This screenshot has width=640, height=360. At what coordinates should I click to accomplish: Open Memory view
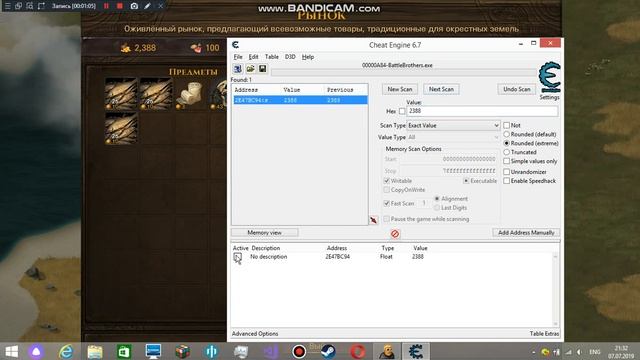[264, 233]
